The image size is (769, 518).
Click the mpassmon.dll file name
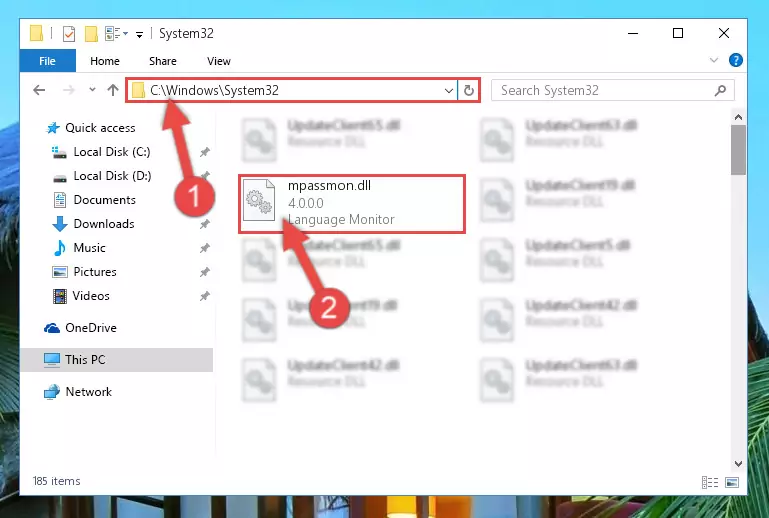pyautogui.click(x=329, y=185)
